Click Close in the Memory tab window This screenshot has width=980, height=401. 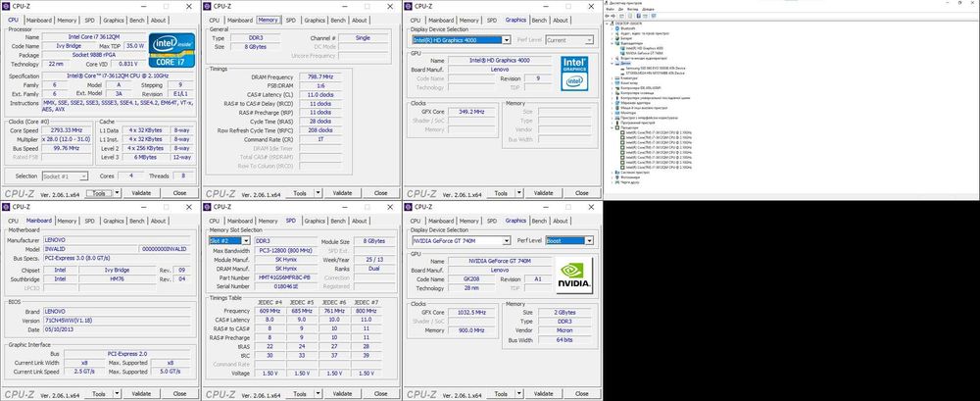380,193
